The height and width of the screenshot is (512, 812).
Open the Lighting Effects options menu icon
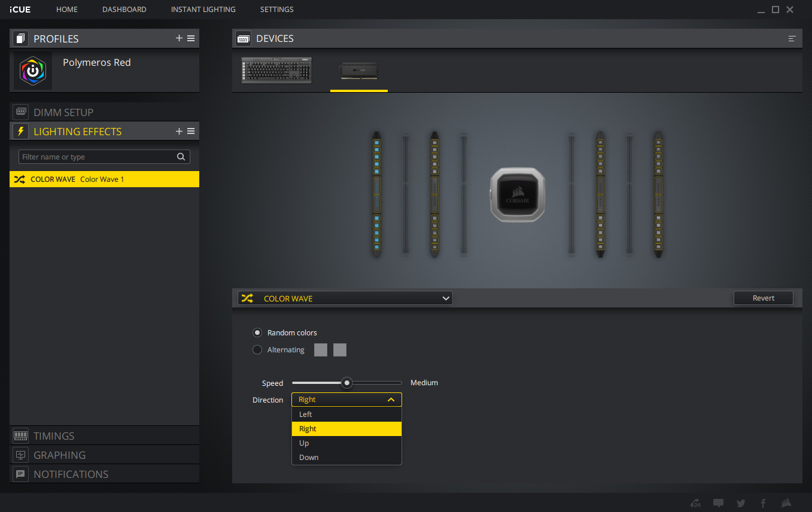click(x=191, y=131)
